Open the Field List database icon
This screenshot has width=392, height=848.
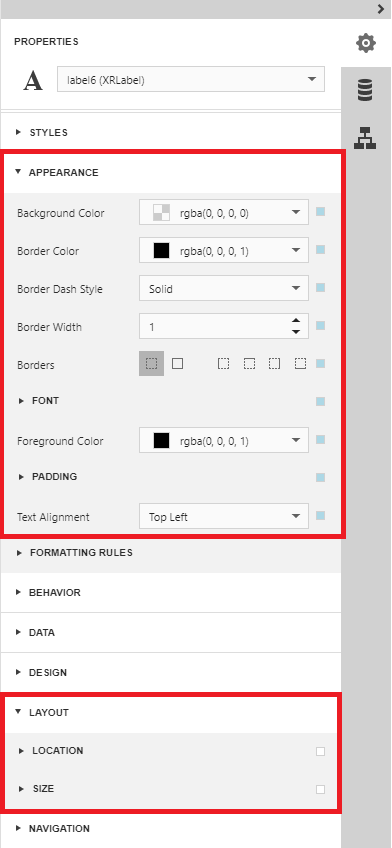[x=366, y=90]
